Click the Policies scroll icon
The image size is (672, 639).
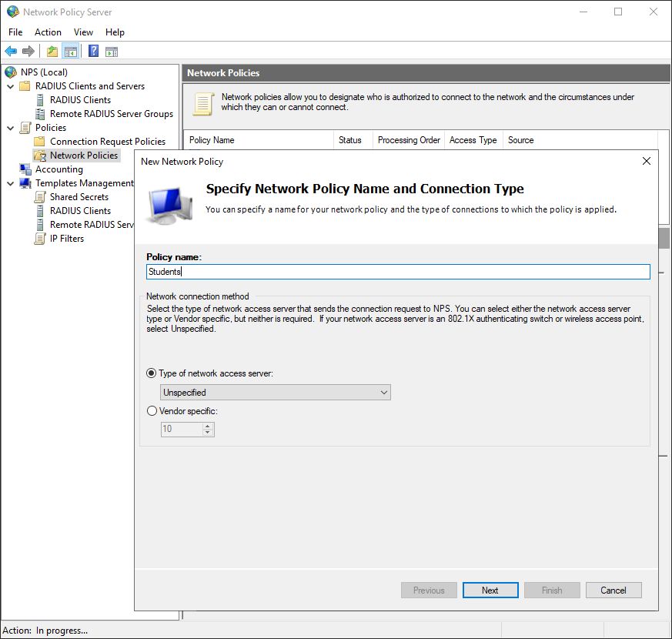[25, 128]
